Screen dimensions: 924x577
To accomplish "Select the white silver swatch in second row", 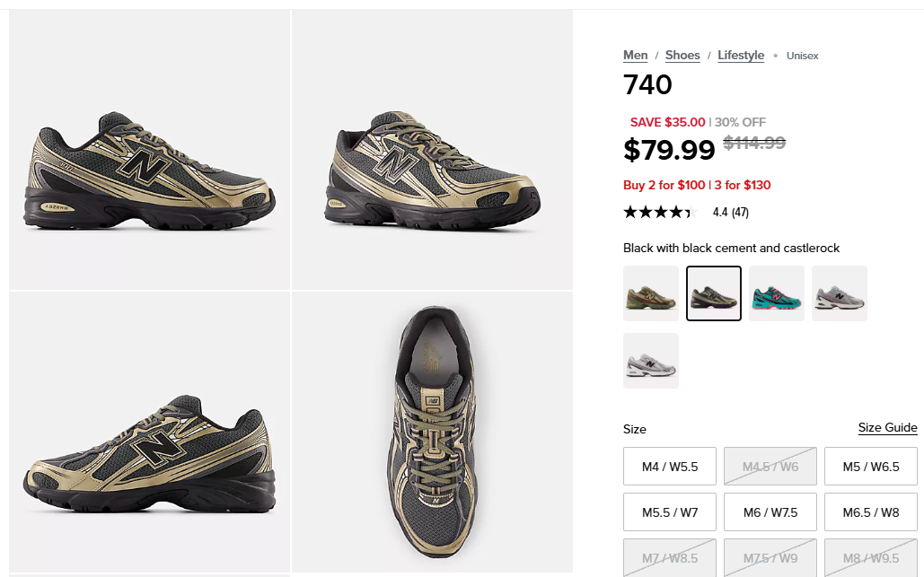I will point(651,361).
